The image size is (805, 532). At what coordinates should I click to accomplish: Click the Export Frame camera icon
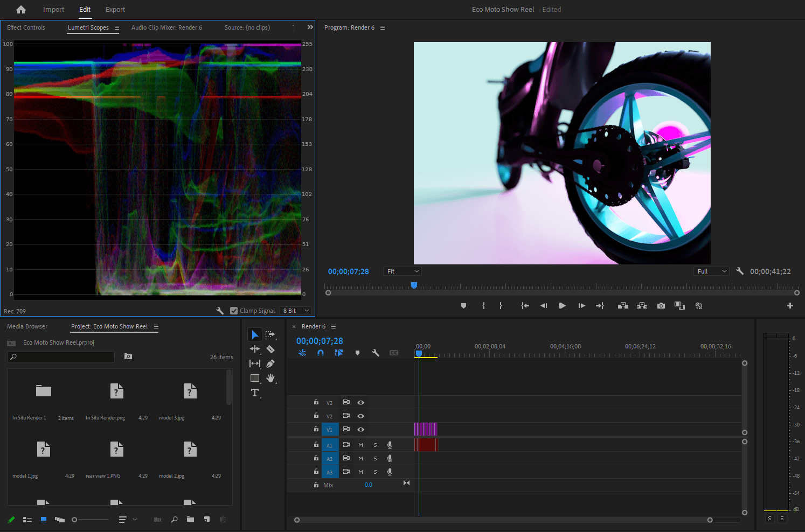tap(661, 306)
